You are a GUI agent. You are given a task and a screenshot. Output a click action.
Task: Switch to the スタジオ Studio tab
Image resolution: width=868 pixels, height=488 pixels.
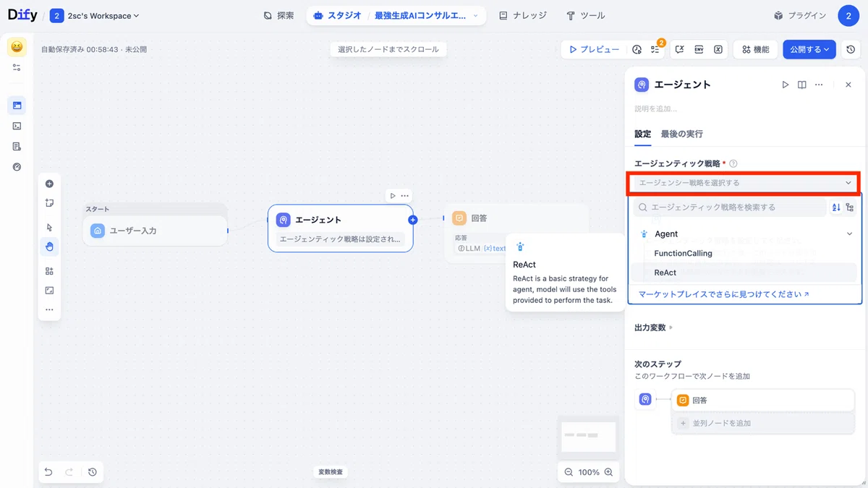(339, 15)
